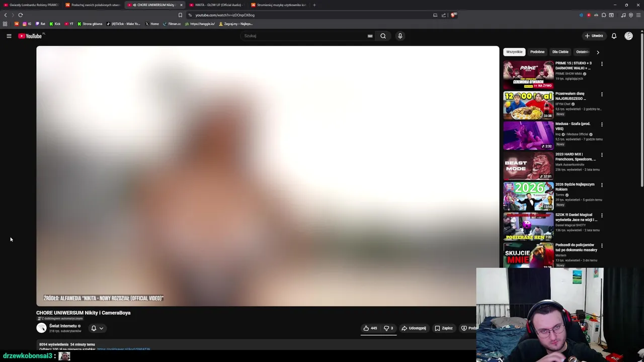Open Medusa - Szafa video thumbnail
Viewport: 644px width, 362px height.
528,136
